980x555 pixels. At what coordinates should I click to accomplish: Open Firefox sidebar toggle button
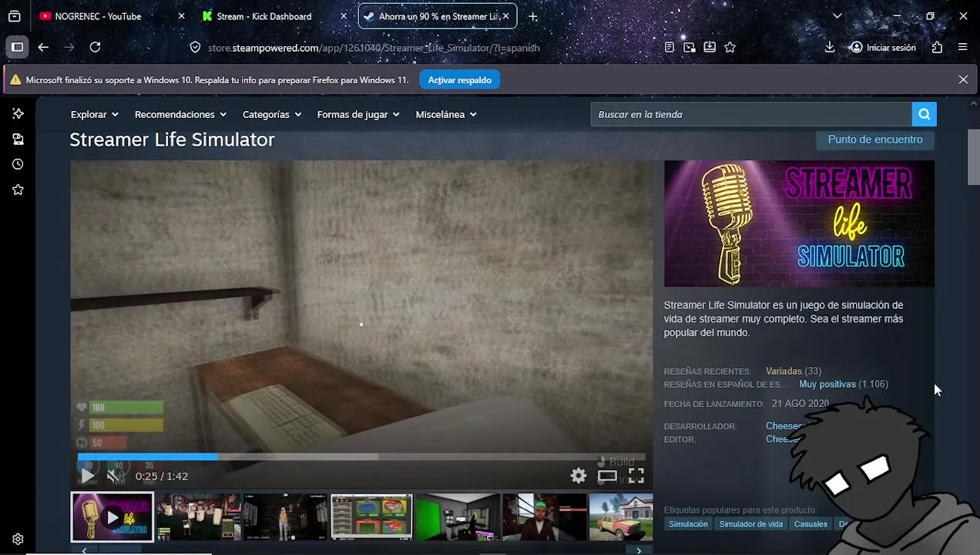17,47
